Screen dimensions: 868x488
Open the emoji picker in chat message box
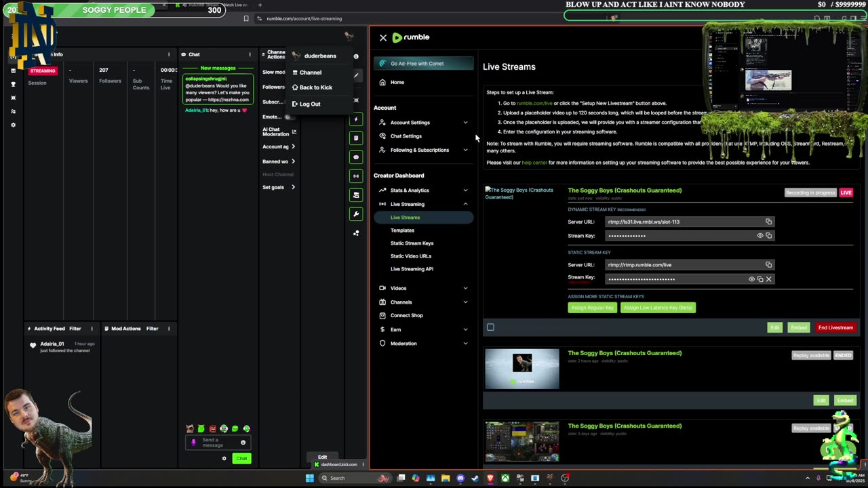click(243, 443)
